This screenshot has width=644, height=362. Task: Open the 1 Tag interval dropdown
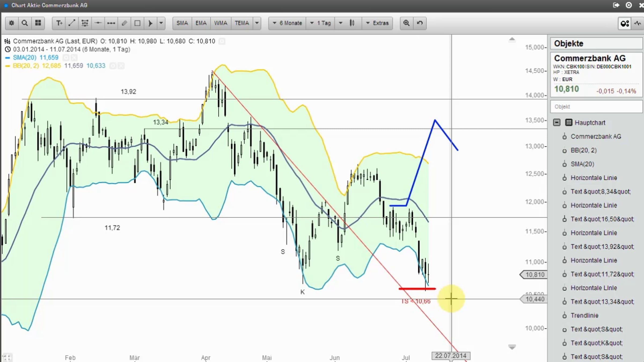pyautogui.click(x=321, y=23)
